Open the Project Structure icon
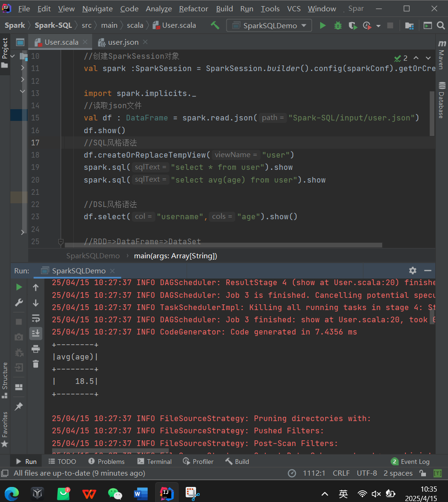Viewport: 448px width, 502px height. (x=409, y=25)
